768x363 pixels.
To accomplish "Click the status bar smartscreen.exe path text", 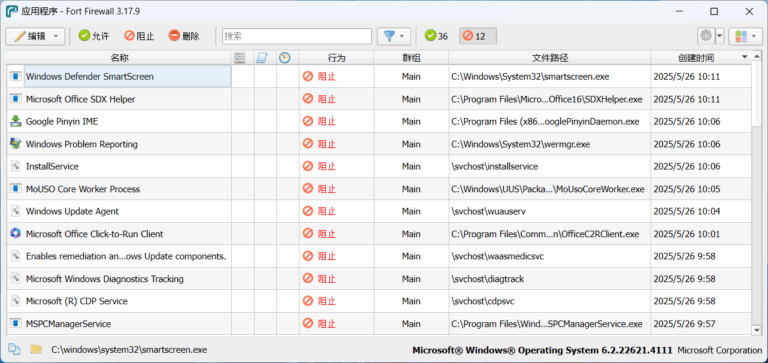I will pyautogui.click(x=129, y=350).
